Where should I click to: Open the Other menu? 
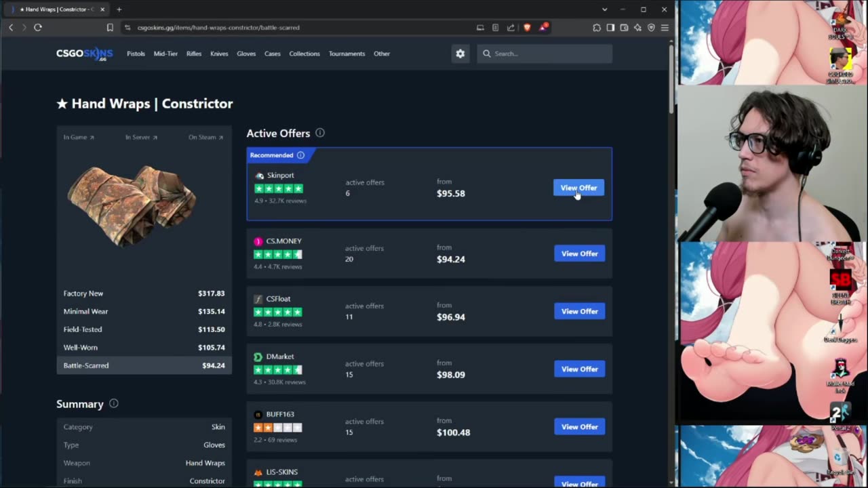(x=382, y=54)
